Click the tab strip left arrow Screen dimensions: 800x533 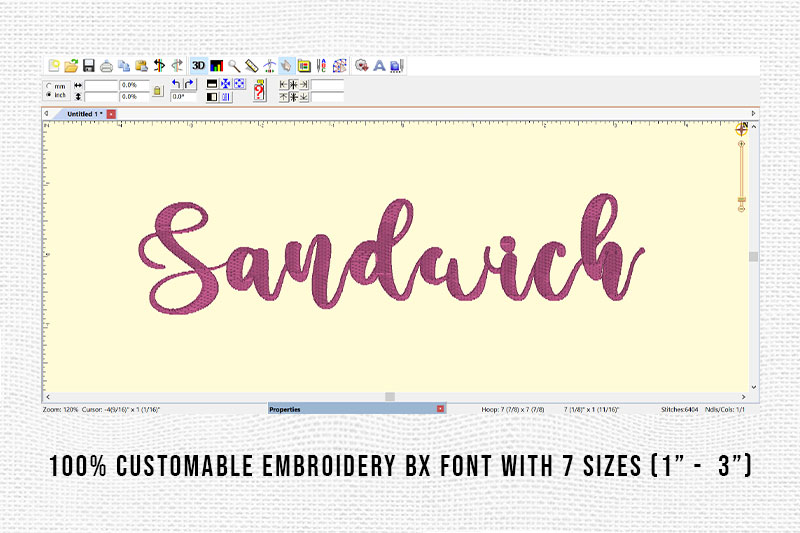[46, 113]
